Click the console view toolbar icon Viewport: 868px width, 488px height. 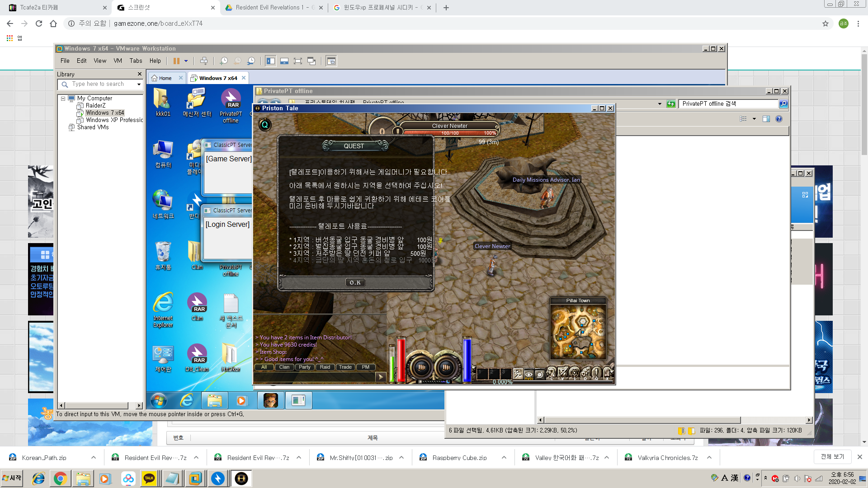[331, 61]
